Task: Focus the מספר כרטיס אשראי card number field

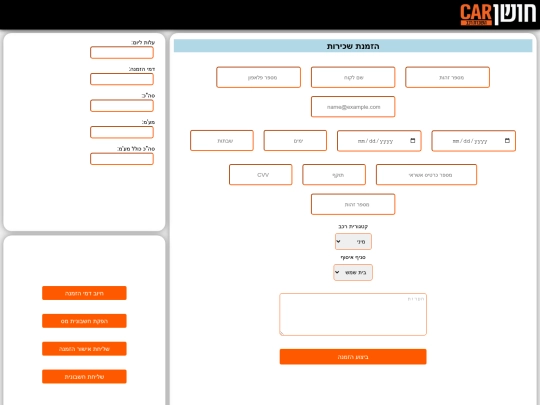Action: pos(426,175)
